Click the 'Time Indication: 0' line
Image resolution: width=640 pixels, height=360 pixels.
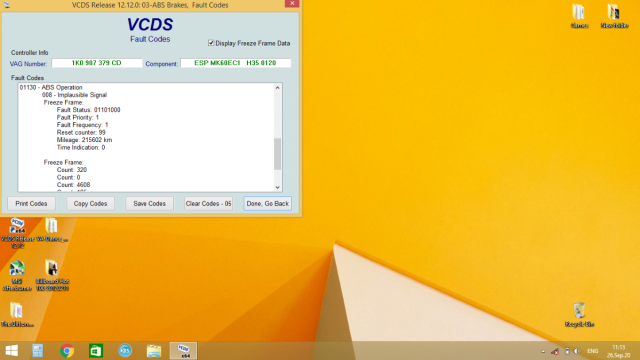81,147
